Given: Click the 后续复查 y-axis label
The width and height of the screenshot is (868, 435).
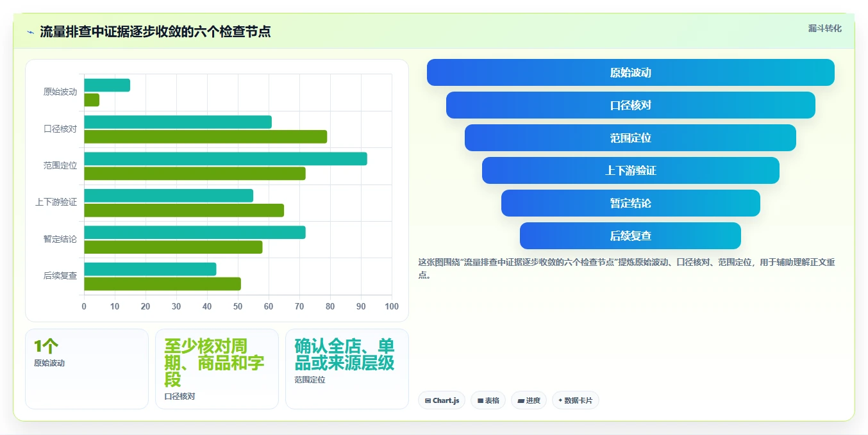Looking at the screenshot, I should [x=60, y=276].
